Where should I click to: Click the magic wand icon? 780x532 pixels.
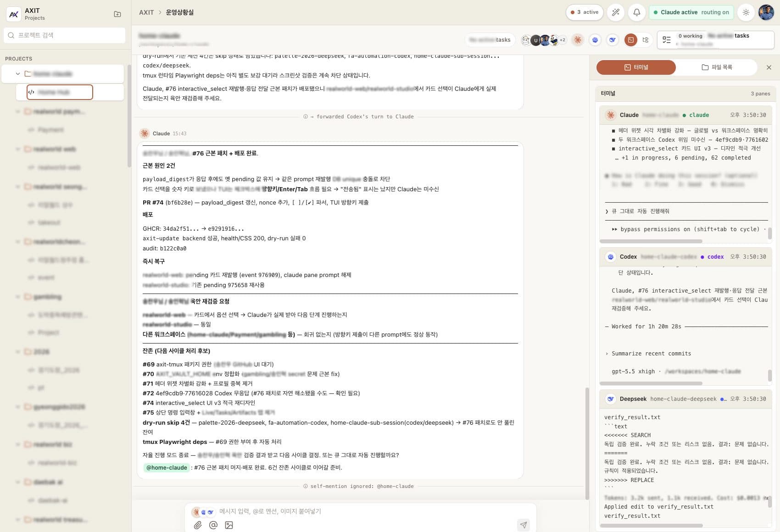(616, 12)
